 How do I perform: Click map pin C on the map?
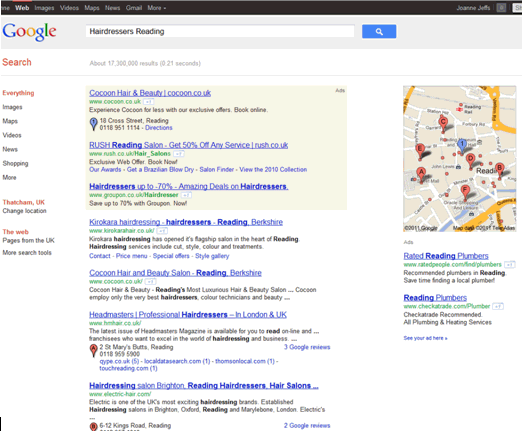coord(443,123)
